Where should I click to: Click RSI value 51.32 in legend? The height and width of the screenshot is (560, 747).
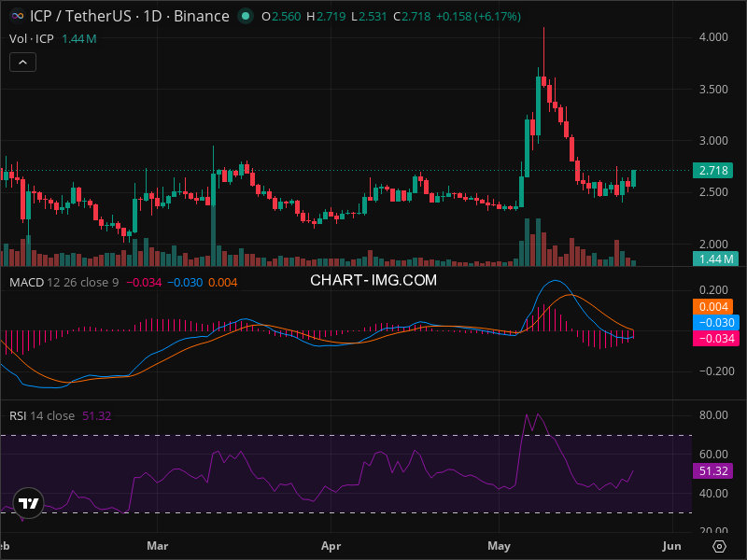[97, 415]
